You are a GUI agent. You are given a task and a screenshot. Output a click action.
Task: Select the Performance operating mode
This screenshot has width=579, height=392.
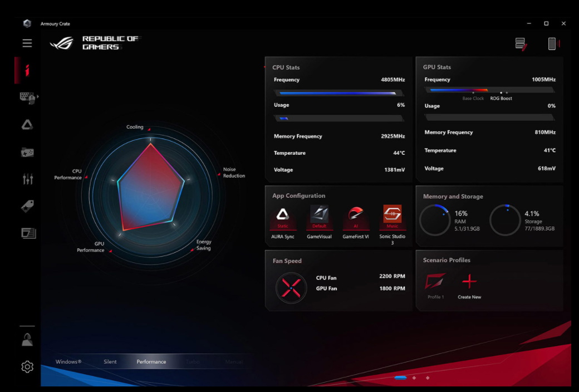pyautogui.click(x=151, y=362)
